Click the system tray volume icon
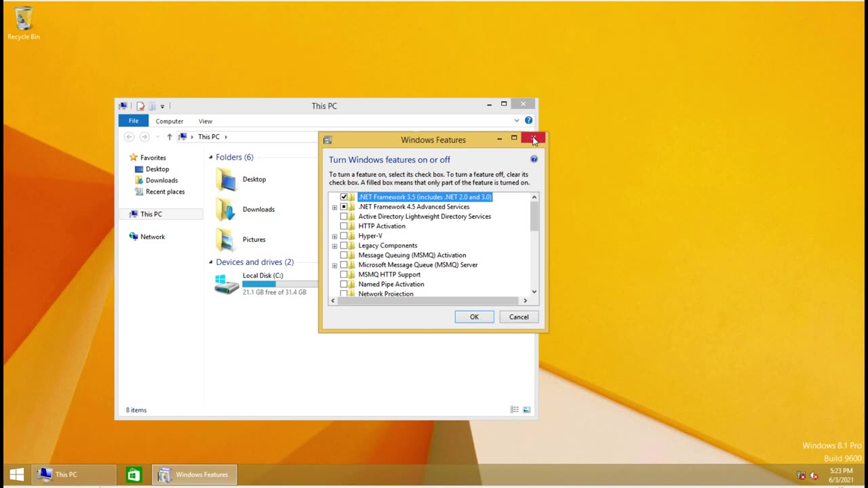The height and width of the screenshot is (488, 868). (x=813, y=475)
